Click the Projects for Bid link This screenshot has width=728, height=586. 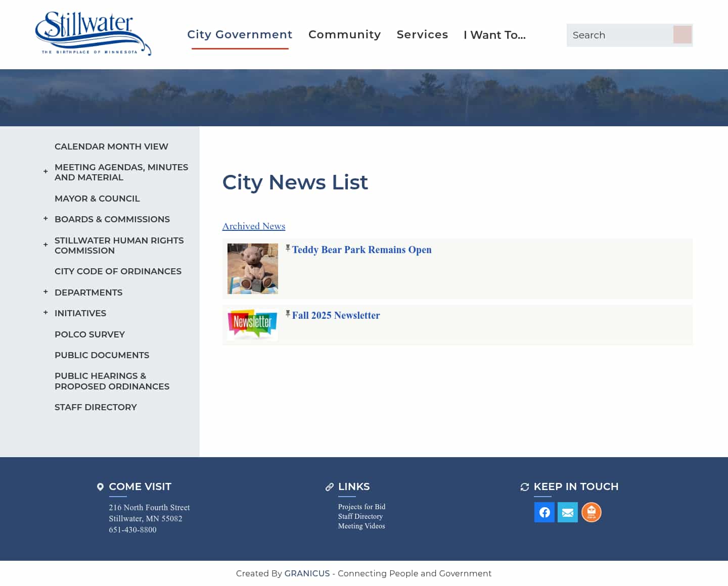click(x=361, y=507)
